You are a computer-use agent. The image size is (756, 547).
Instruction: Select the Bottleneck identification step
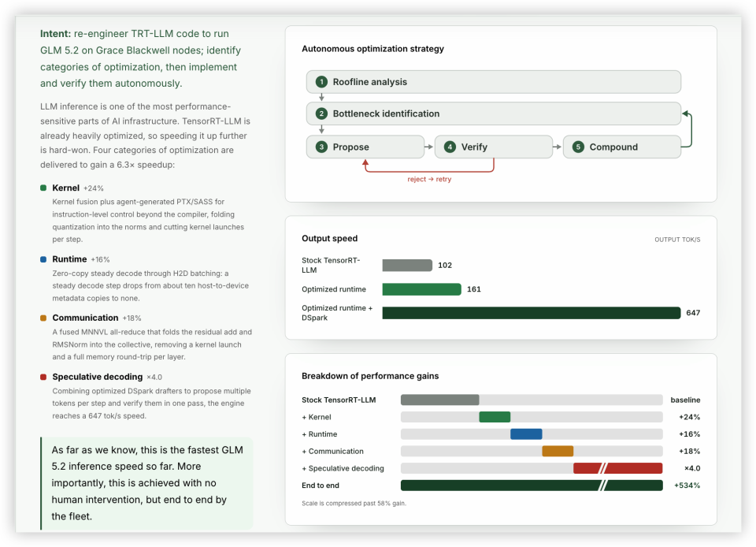point(493,113)
